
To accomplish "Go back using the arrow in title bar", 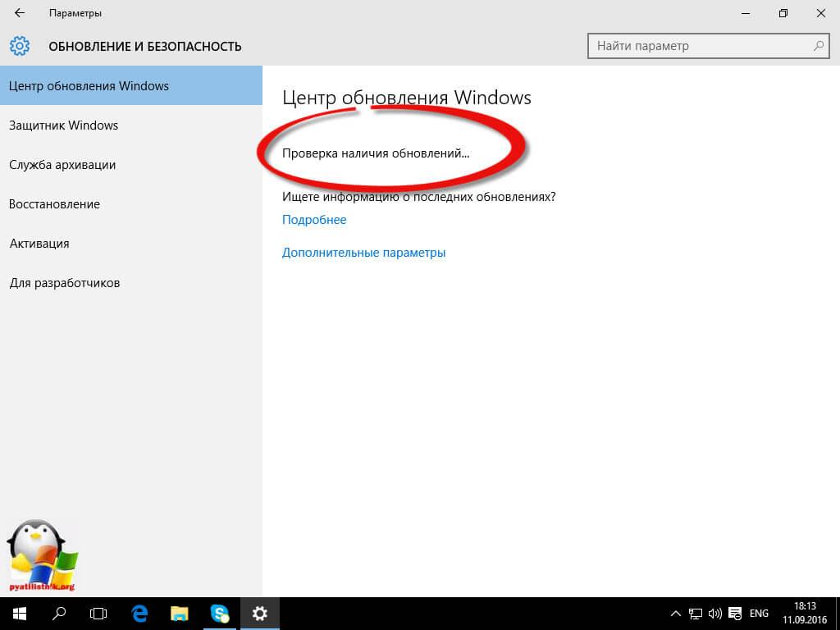I will pyautogui.click(x=20, y=13).
